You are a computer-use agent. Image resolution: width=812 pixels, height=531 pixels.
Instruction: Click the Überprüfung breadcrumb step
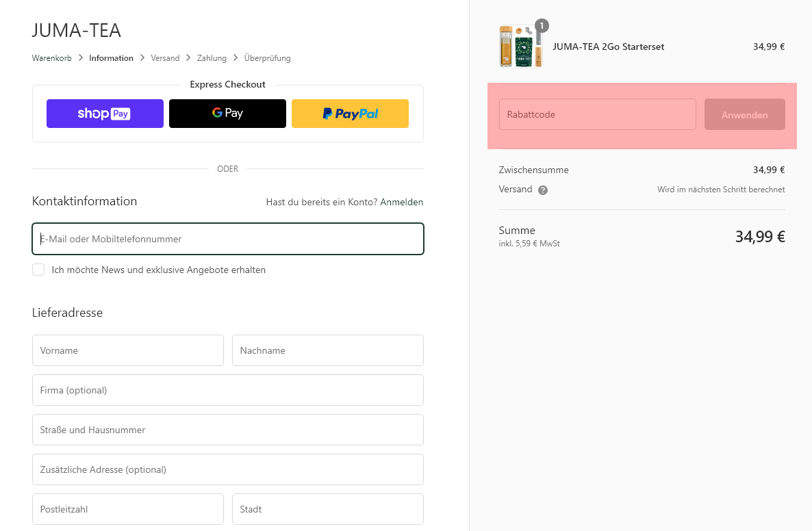click(267, 58)
